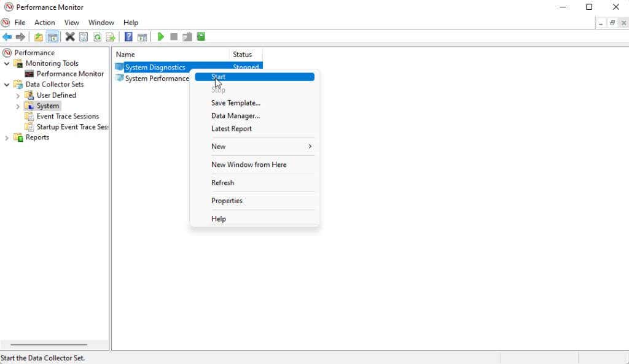629x364 pixels.
Task: Expand the Reports tree node
Action: [6, 138]
